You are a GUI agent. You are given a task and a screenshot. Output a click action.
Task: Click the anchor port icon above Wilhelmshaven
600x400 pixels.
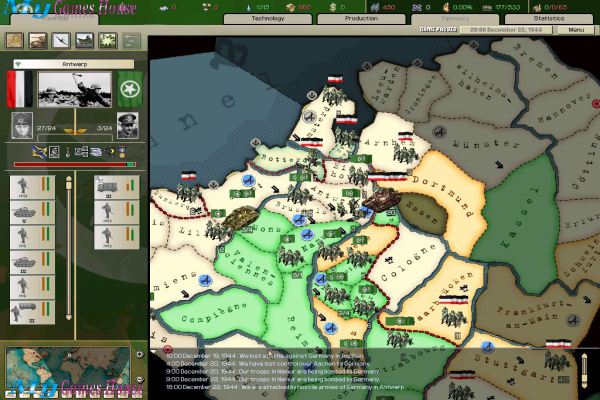click(x=474, y=45)
